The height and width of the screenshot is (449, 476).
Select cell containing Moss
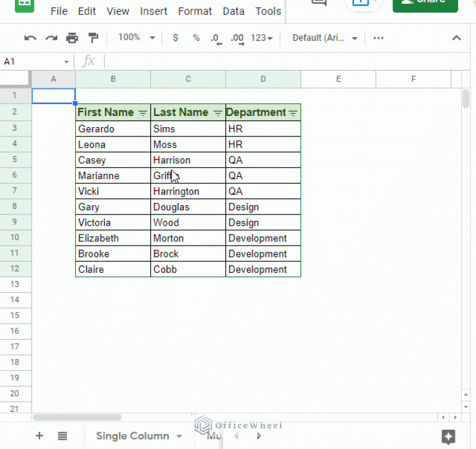click(188, 144)
